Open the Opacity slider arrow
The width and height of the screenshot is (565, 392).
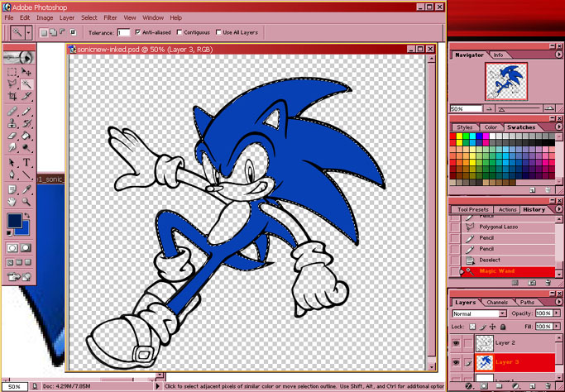[558, 313]
